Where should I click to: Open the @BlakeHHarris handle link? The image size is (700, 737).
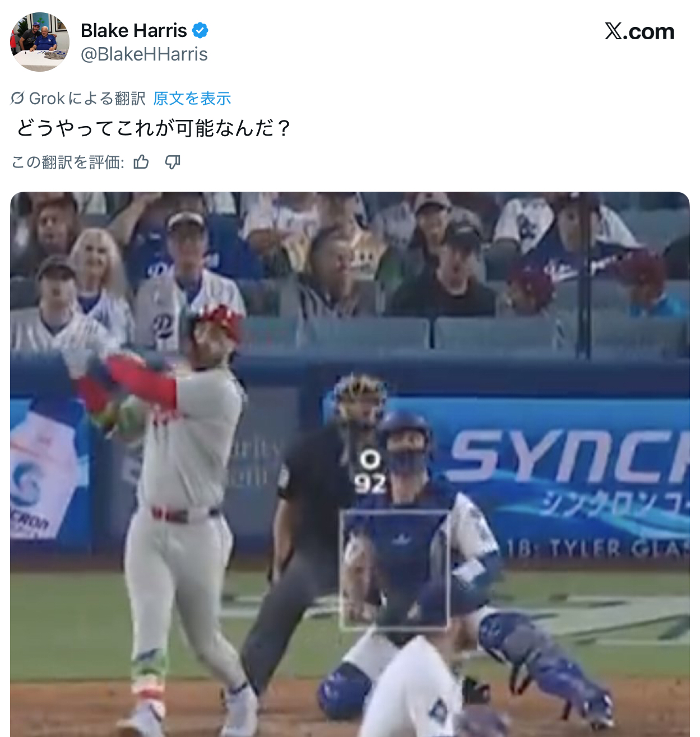point(144,54)
